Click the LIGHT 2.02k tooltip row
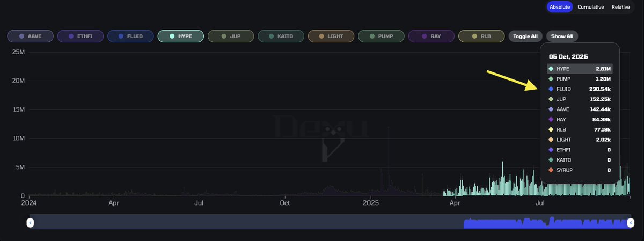This screenshot has height=241, width=644. pyautogui.click(x=580, y=140)
